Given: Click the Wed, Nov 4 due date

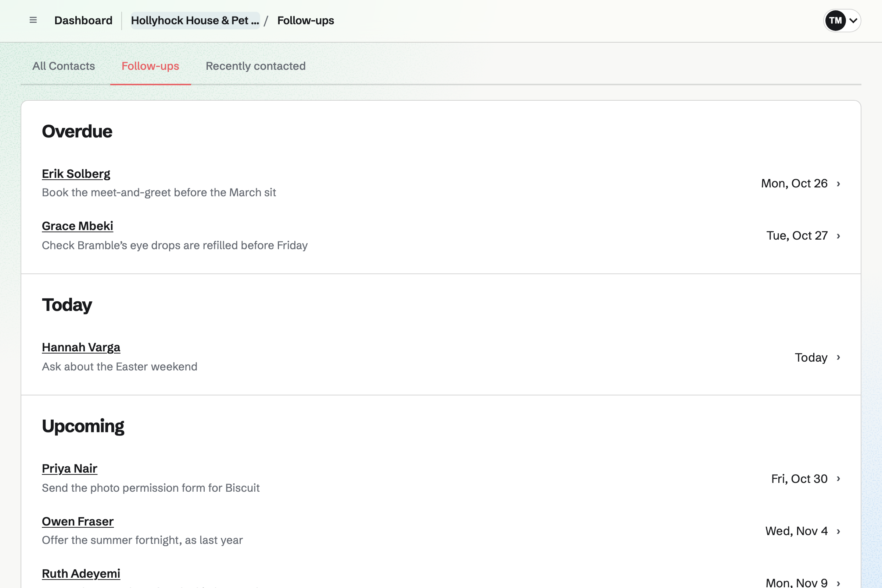Looking at the screenshot, I should click(x=796, y=531).
